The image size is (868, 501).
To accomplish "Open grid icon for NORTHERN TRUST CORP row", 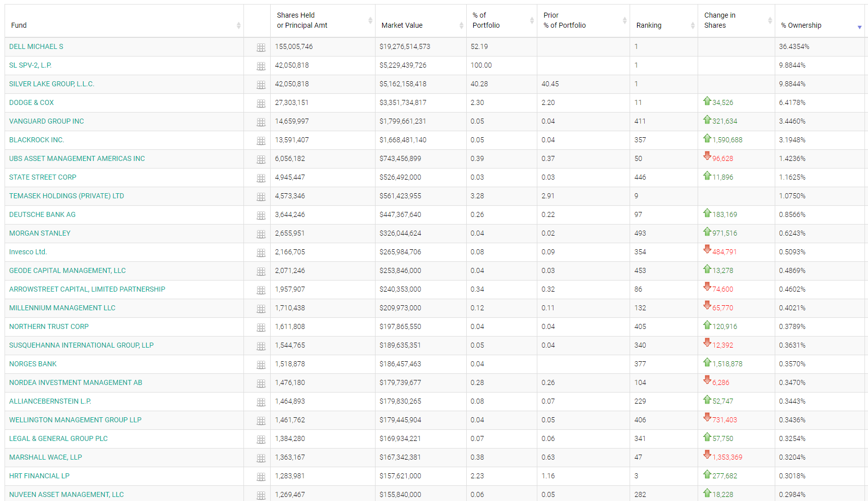I will [261, 327].
